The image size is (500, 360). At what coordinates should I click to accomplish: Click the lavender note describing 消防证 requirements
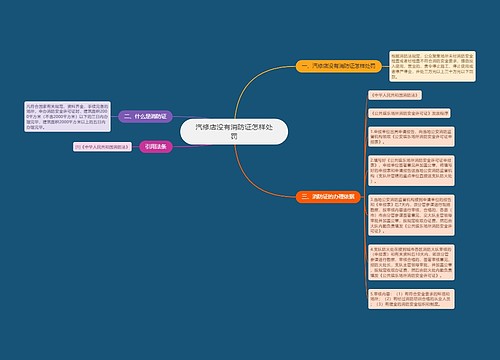[x=67, y=116]
